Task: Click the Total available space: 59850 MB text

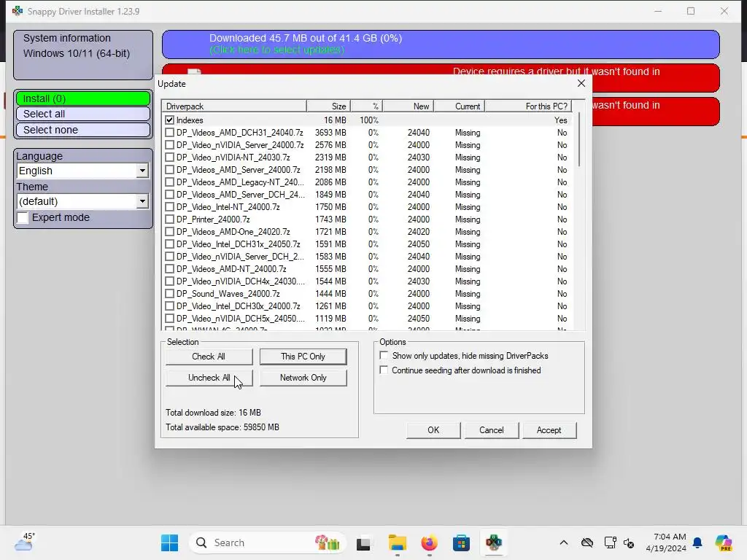Action: (222, 427)
